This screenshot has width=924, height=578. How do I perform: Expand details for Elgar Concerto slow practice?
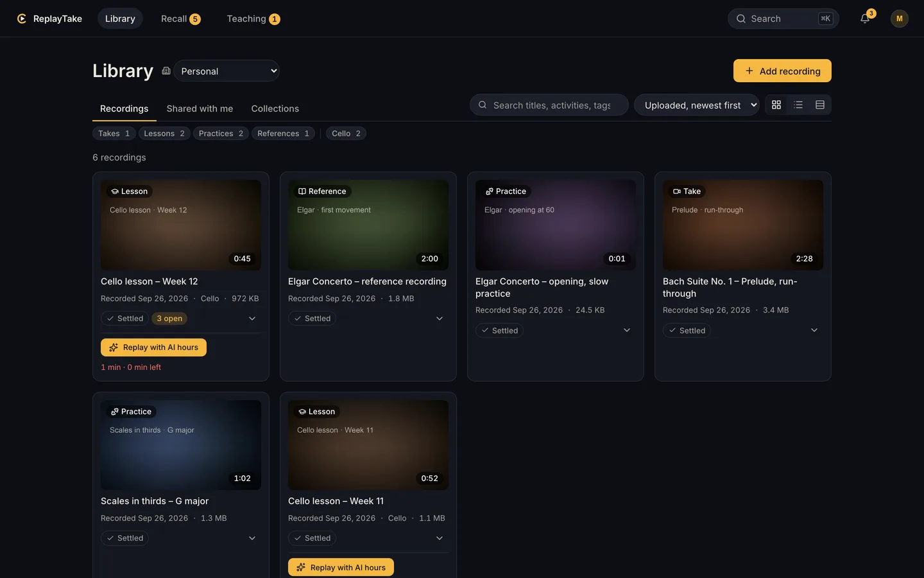tap(627, 330)
